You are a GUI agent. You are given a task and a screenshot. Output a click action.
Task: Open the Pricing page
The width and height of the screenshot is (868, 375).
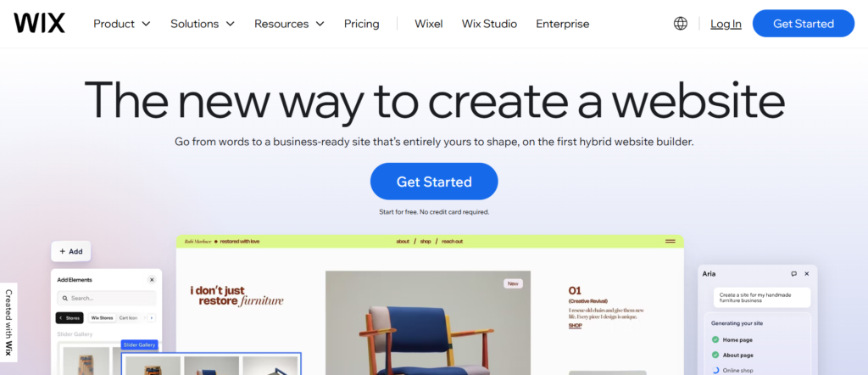[361, 24]
